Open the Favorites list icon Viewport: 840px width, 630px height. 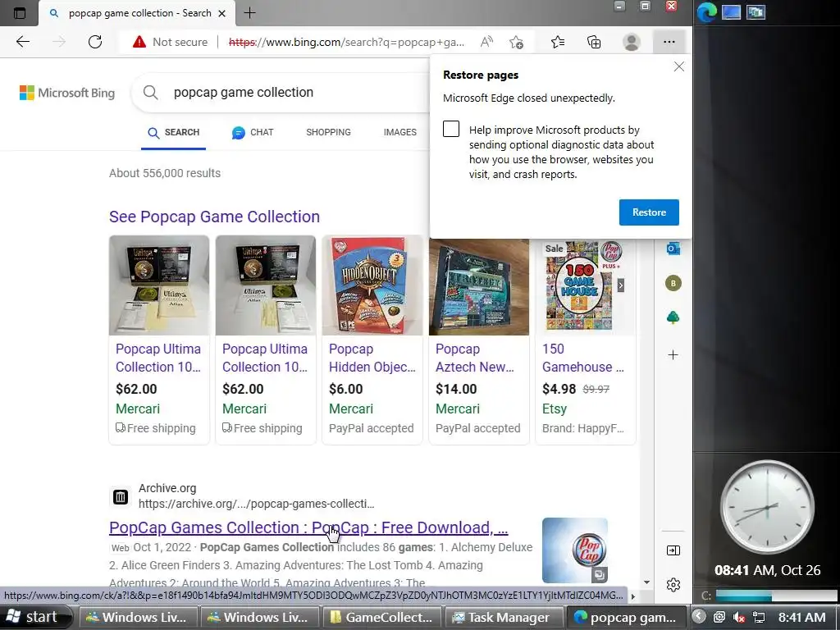(x=558, y=42)
